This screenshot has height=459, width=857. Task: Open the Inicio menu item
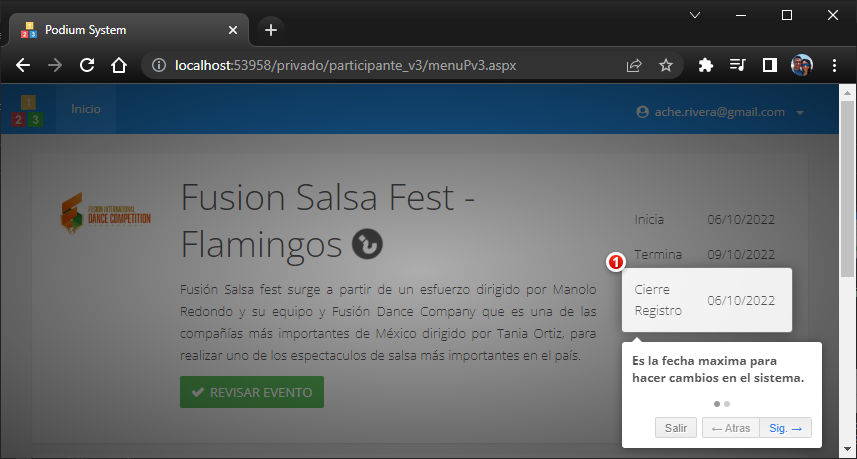(x=86, y=109)
